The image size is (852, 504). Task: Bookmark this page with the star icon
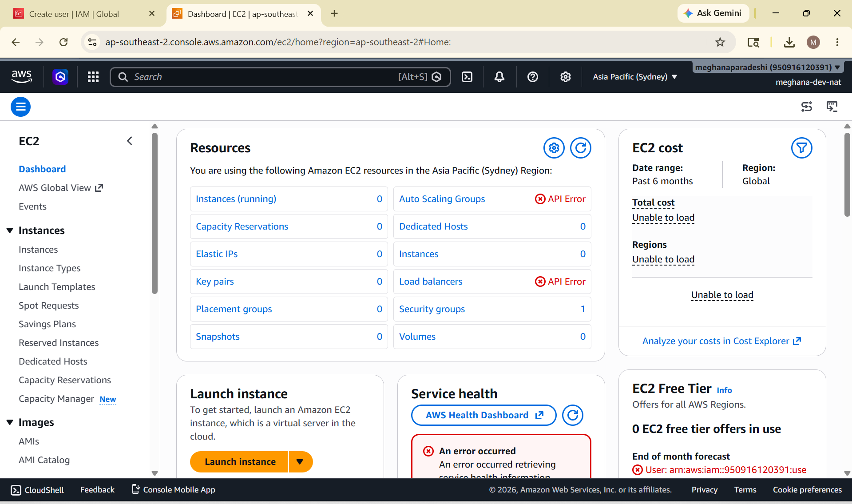[720, 42]
